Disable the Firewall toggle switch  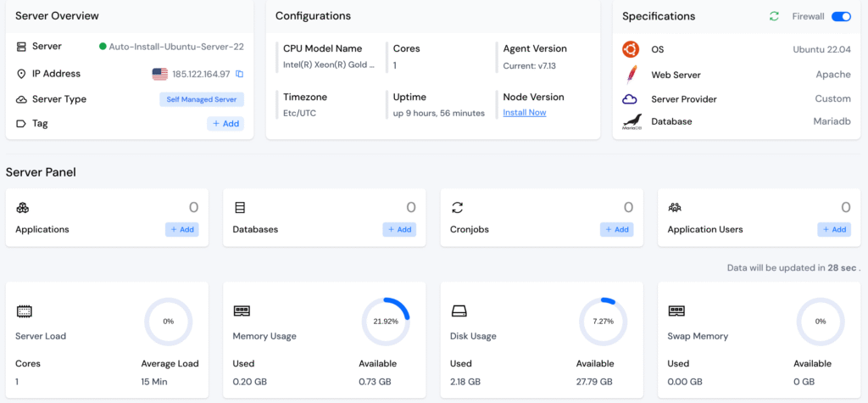click(841, 16)
